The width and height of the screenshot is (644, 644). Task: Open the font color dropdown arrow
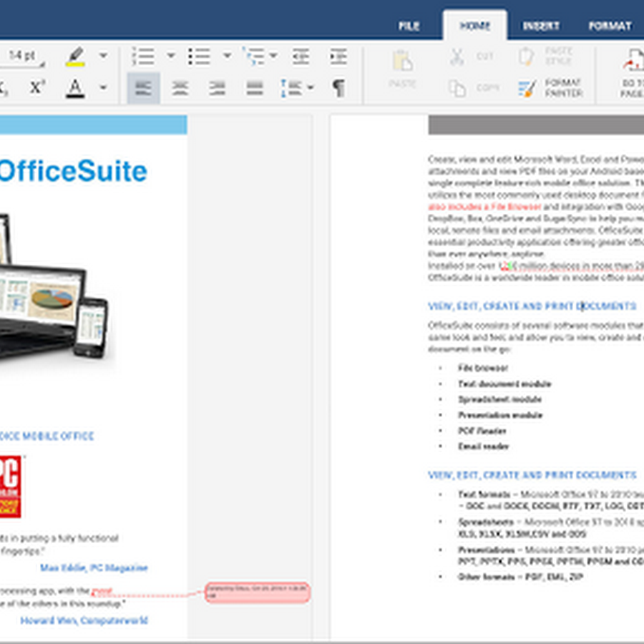[x=104, y=87]
